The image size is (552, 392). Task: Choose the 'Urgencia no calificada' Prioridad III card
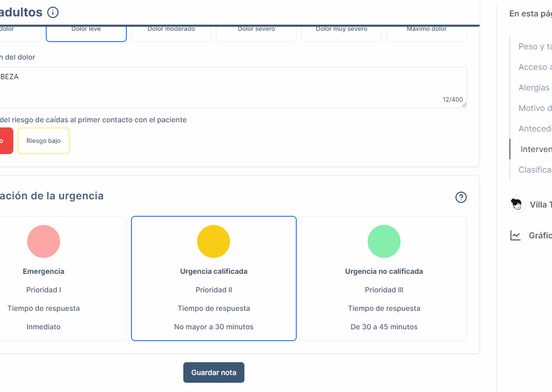[x=384, y=278]
